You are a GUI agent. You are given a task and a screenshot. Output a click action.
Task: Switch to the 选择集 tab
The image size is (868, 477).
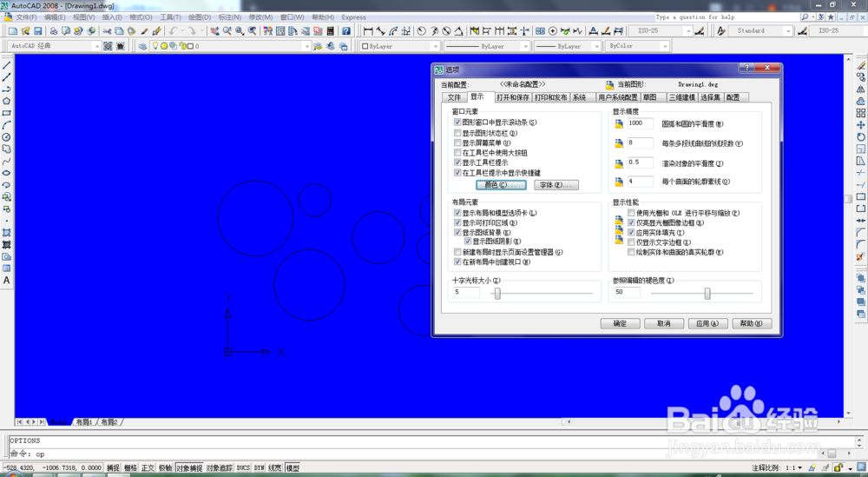[710, 97]
